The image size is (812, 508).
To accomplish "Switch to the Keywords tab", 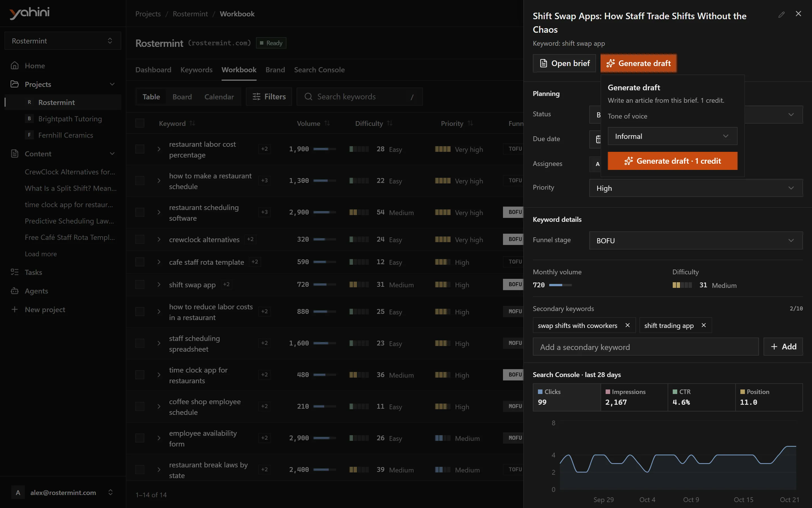I will [x=196, y=70].
